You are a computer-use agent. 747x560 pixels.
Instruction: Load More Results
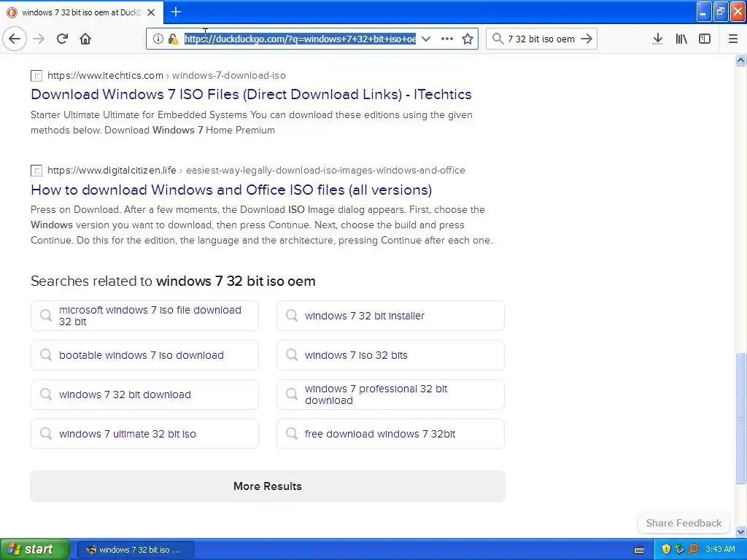point(268,486)
